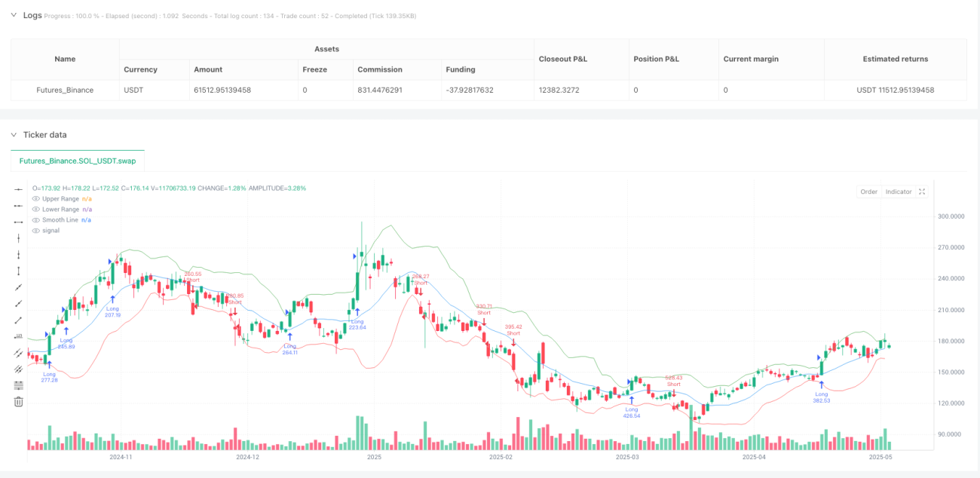This screenshot has width=980, height=478.
Task: Toggle signal visibility eye icon
Action: pyautogui.click(x=35, y=230)
